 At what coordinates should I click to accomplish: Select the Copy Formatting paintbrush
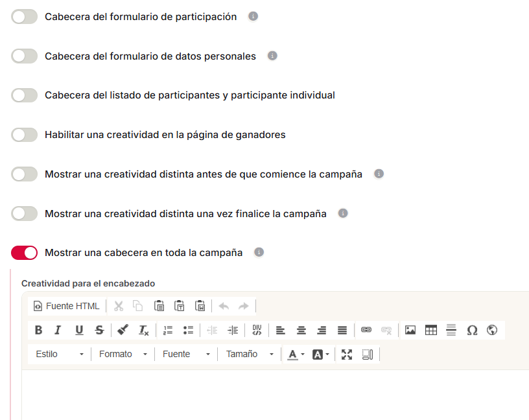(123, 330)
